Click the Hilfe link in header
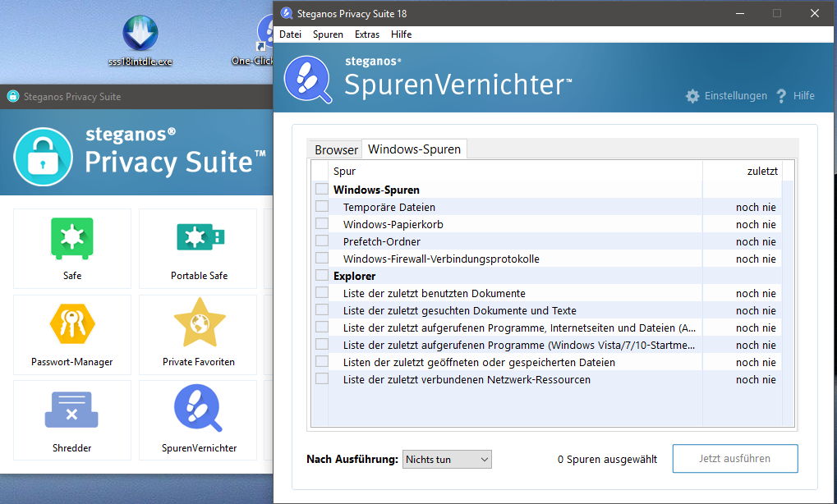This screenshot has height=504, width=837. pos(804,96)
